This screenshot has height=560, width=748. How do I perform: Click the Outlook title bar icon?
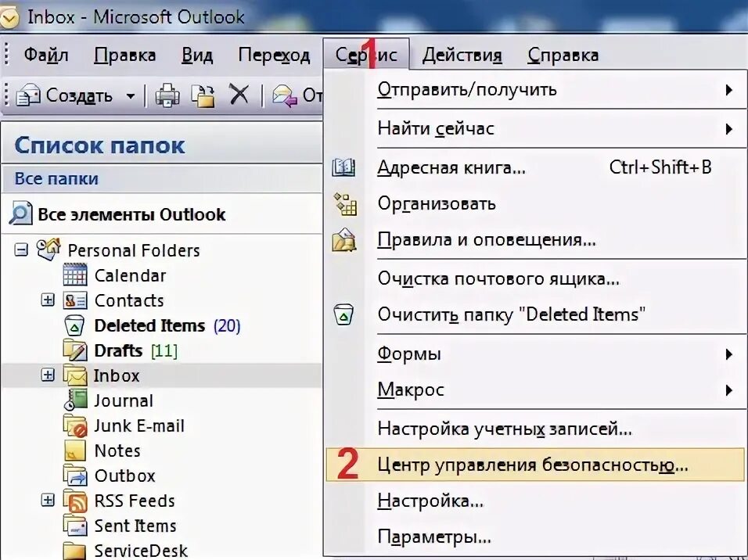click(x=9, y=17)
